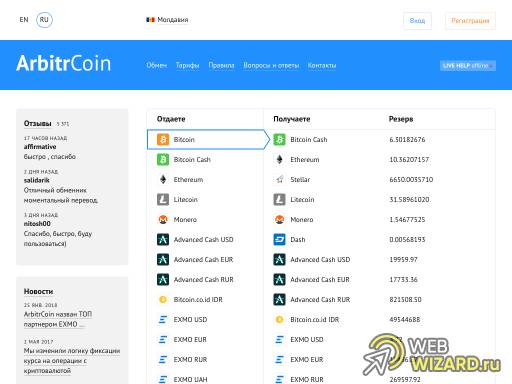Click reserve value 49544688

coord(405,320)
